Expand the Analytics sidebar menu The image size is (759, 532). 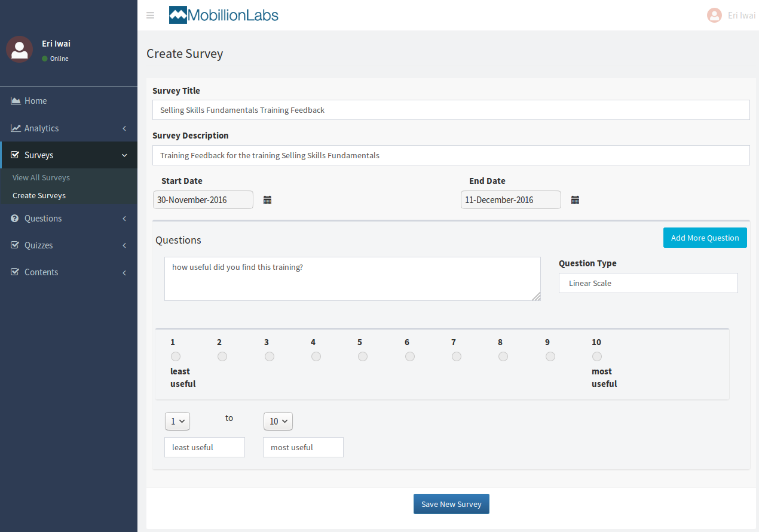tap(69, 128)
